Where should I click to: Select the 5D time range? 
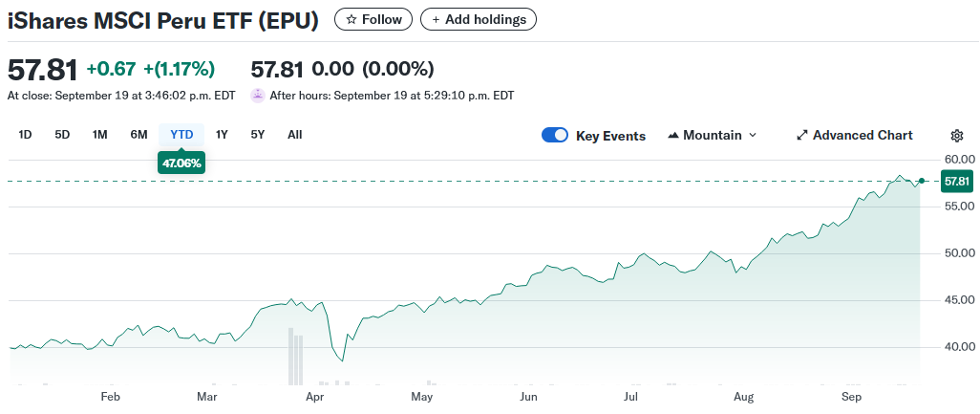pyautogui.click(x=62, y=135)
